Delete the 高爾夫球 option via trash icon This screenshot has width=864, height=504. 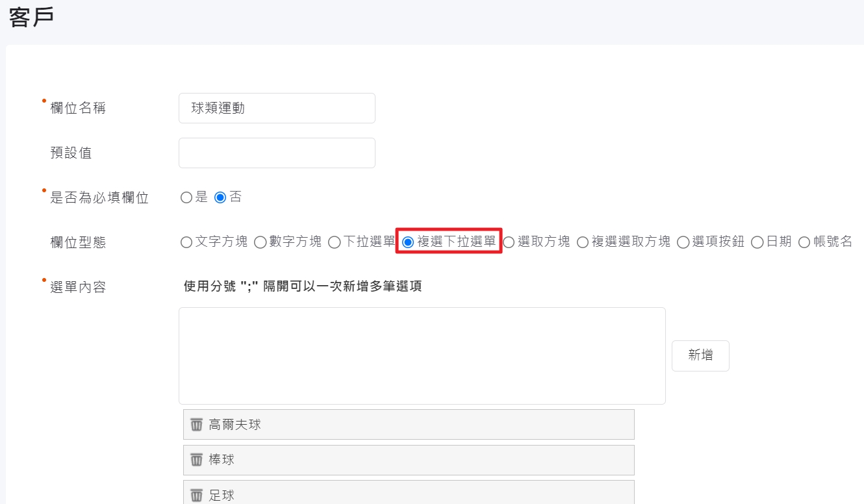click(x=196, y=425)
